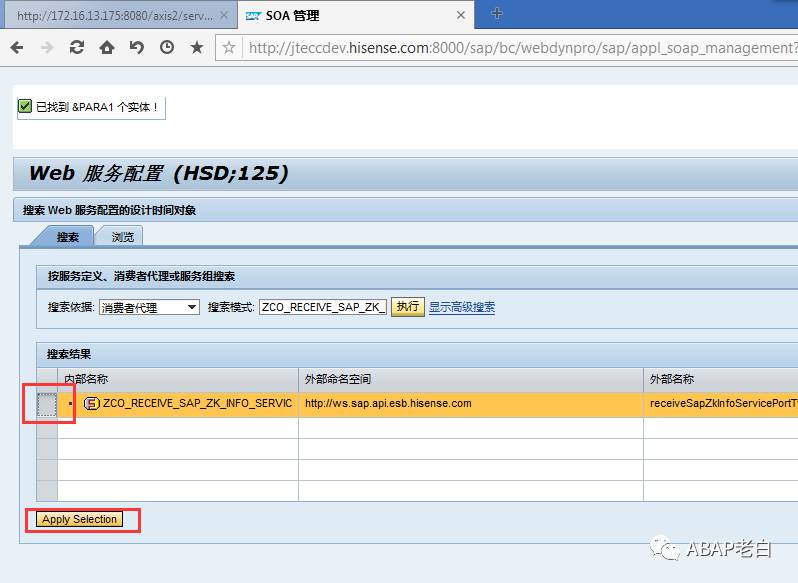Click the 外部命名空间 column header
This screenshot has width=798, height=583.
coord(471,379)
